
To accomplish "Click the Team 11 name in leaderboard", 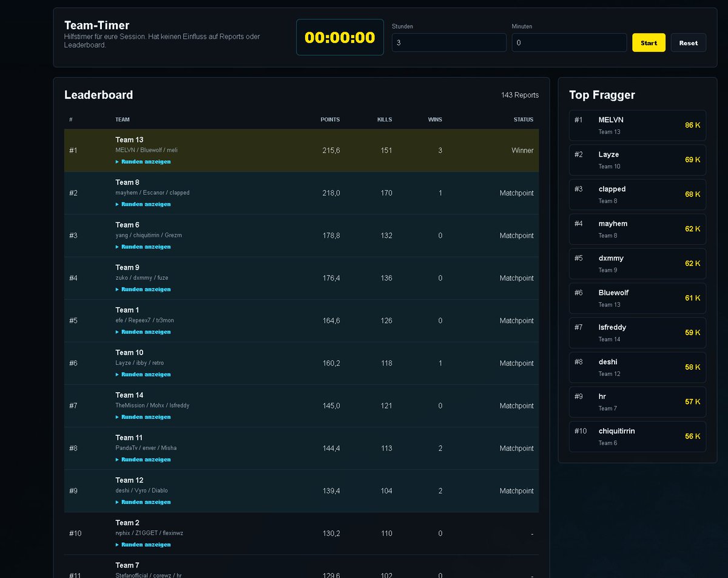I will 129,437.
